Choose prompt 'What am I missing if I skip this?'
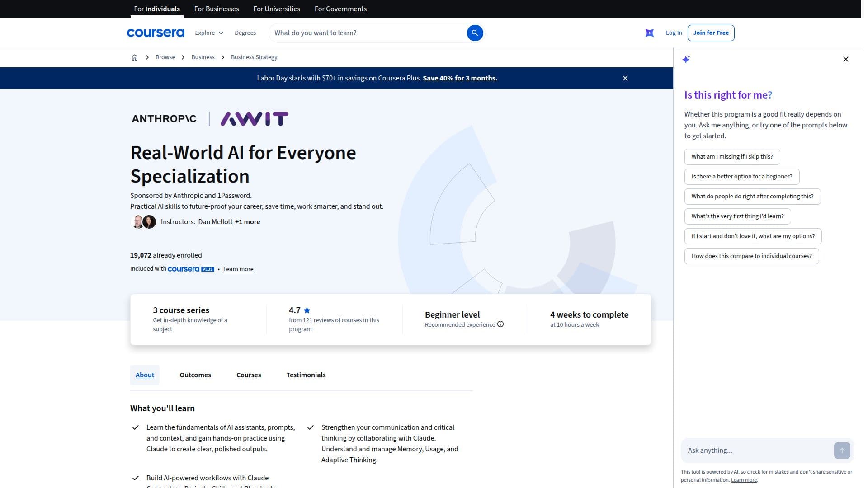 [732, 157]
